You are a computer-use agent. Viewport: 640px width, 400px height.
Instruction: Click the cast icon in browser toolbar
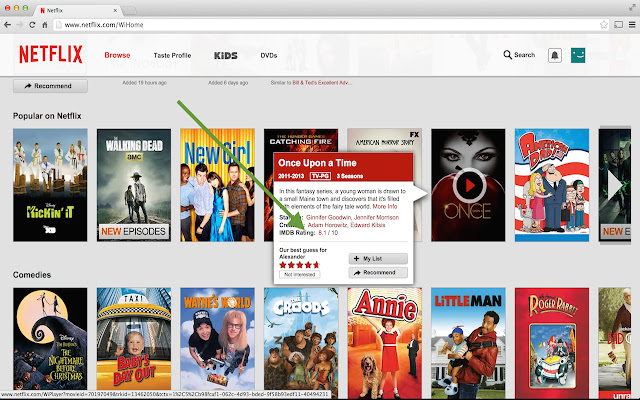tap(619, 24)
